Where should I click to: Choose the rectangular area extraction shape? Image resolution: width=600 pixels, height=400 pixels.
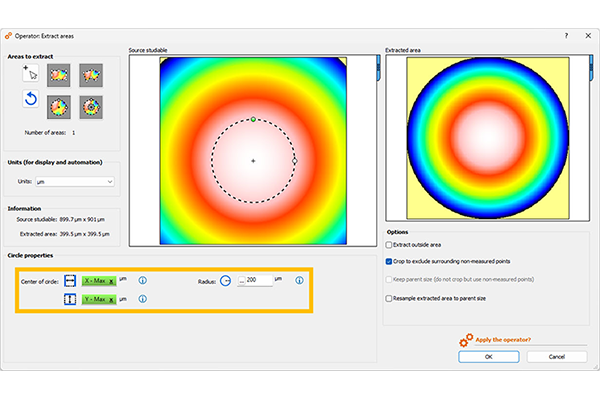coord(59,74)
